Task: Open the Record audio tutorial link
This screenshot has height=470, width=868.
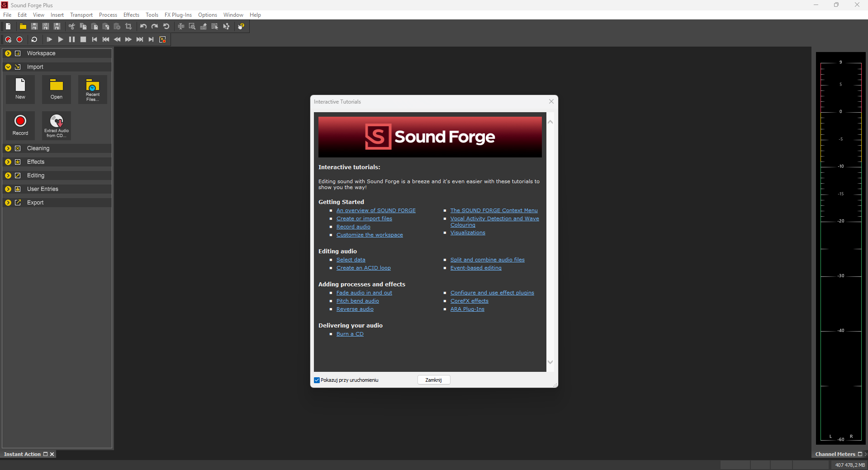Action: point(353,227)
